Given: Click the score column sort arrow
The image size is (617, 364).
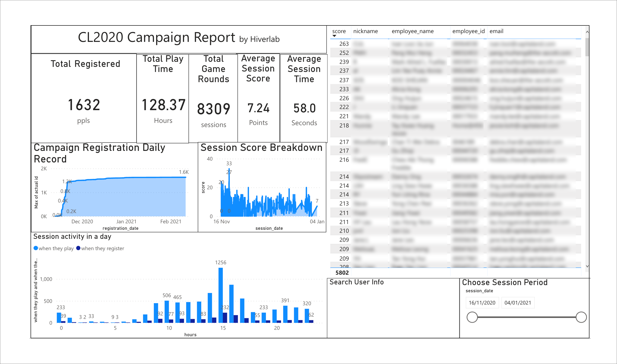Looking at the screenshot, I should (x=334, y=36).
